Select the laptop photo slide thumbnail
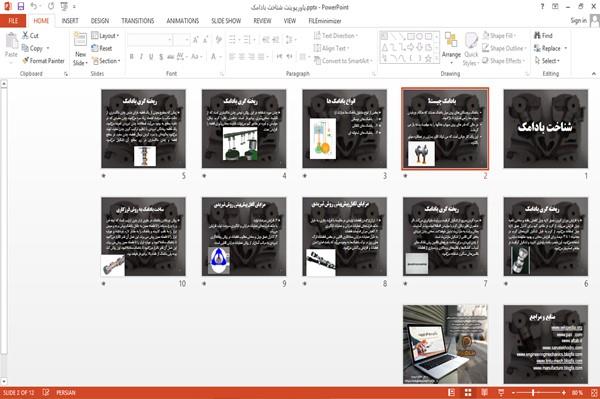 coord(445,344)
